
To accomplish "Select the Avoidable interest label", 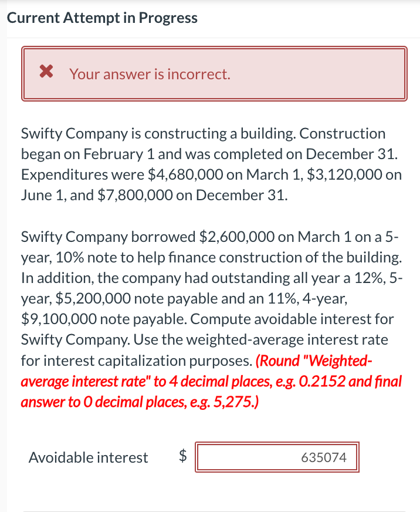I will tap(88, 457).
